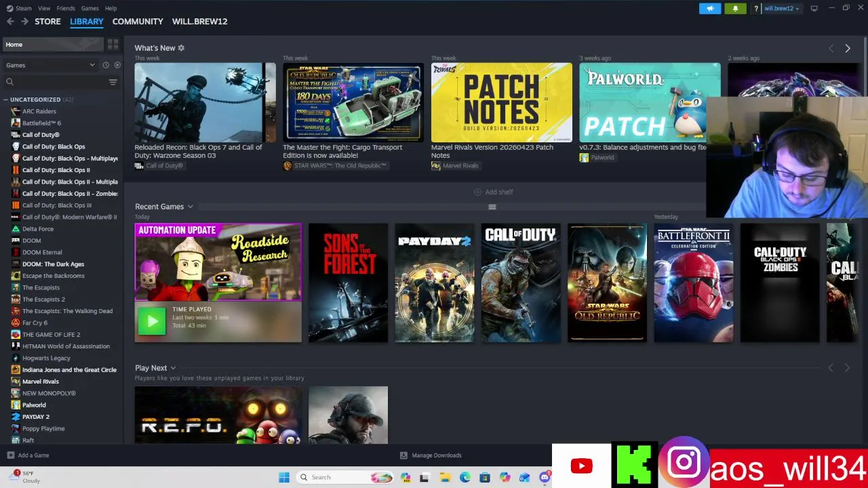
Task: Toggle Big Picture mode monitor icon
Action: click(x=814, y=8)
